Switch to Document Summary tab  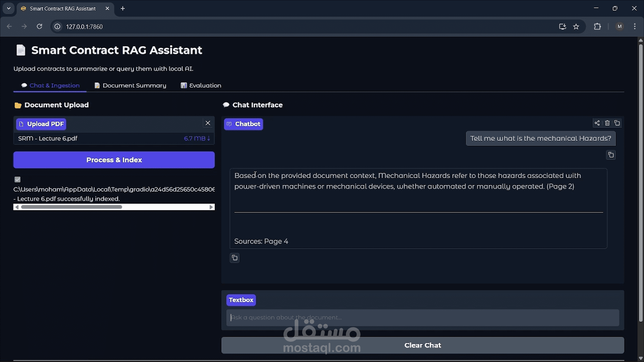pyautogui.click(x=130, y=85)
